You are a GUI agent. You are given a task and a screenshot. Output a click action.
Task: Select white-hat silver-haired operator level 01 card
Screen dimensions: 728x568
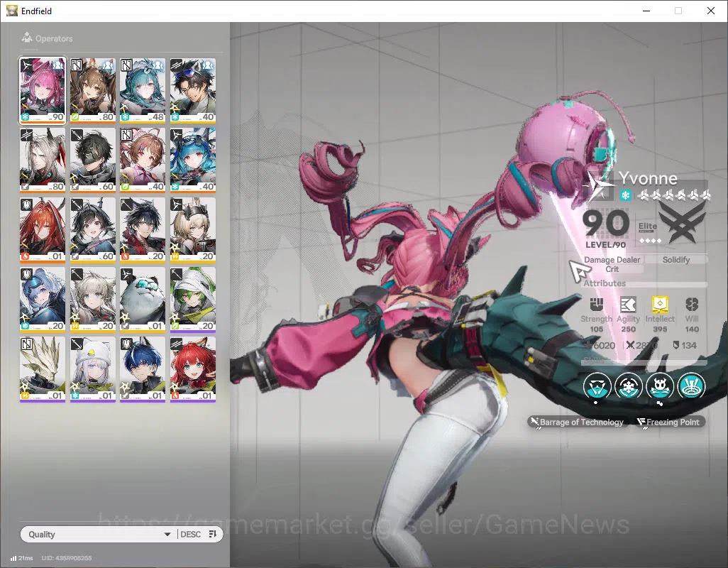(x=92, y=369)
